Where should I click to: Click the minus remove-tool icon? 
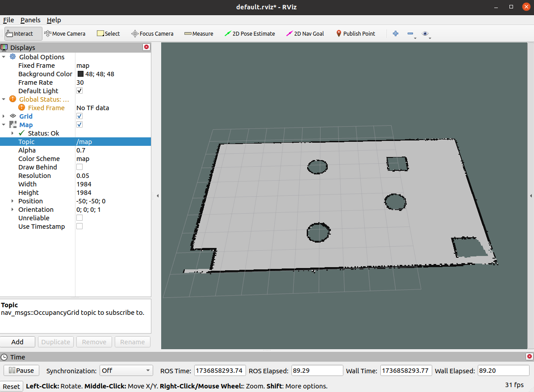pos(410,33)
